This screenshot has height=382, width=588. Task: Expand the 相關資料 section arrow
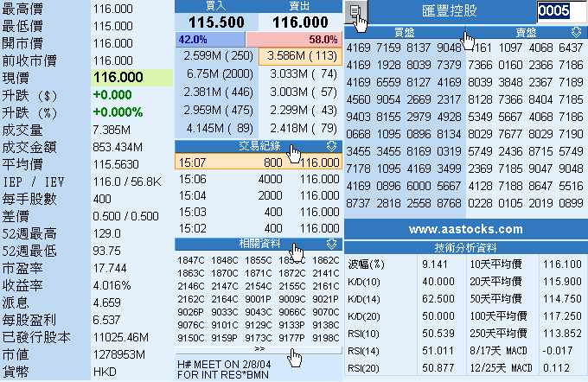[331, 244]
